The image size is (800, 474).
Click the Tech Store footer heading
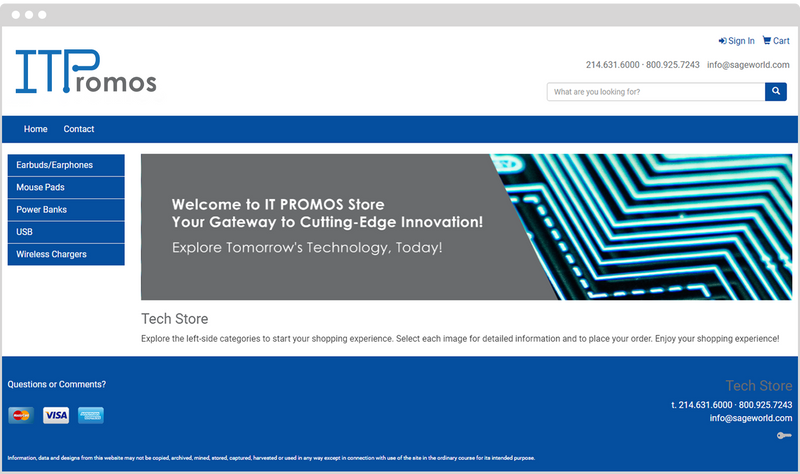tap(758, 386)
